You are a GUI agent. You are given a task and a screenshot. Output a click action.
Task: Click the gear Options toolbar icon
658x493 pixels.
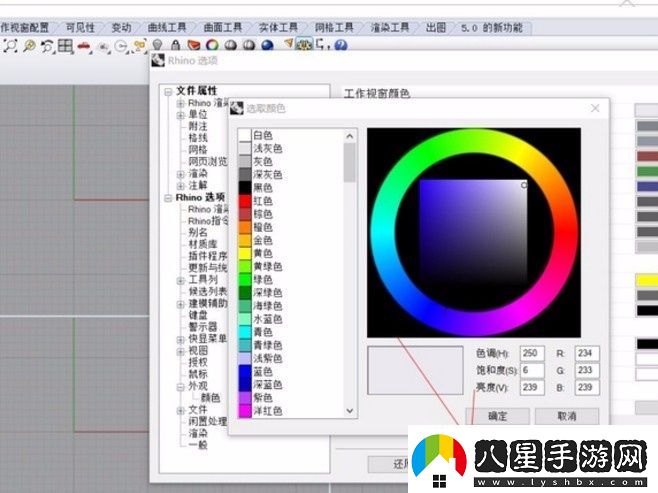coord(304,44)
